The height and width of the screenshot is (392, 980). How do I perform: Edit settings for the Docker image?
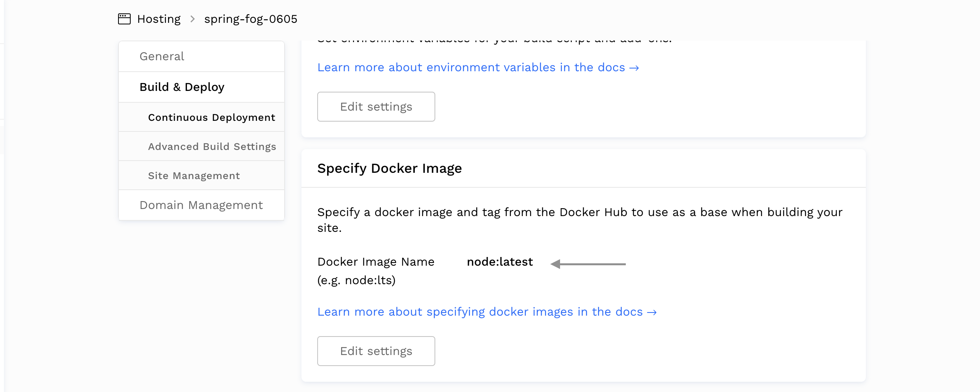coord(376,351)
